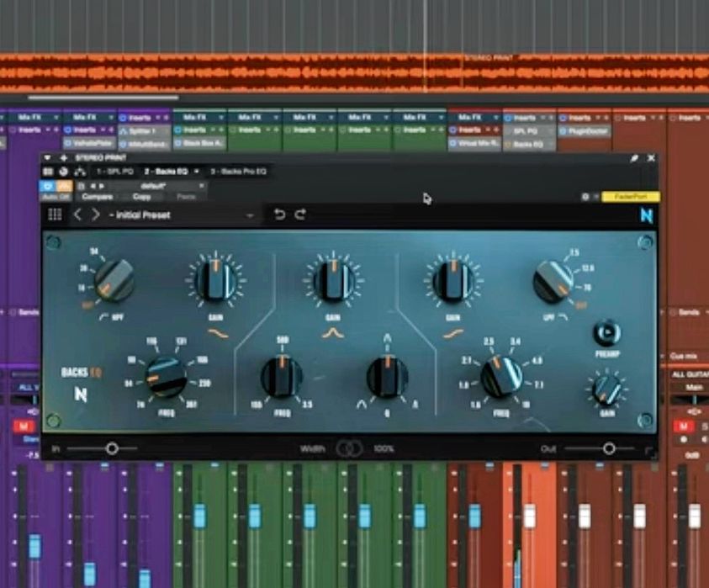Toggle power of Virtual Mix R. insert

coord(453,143)
